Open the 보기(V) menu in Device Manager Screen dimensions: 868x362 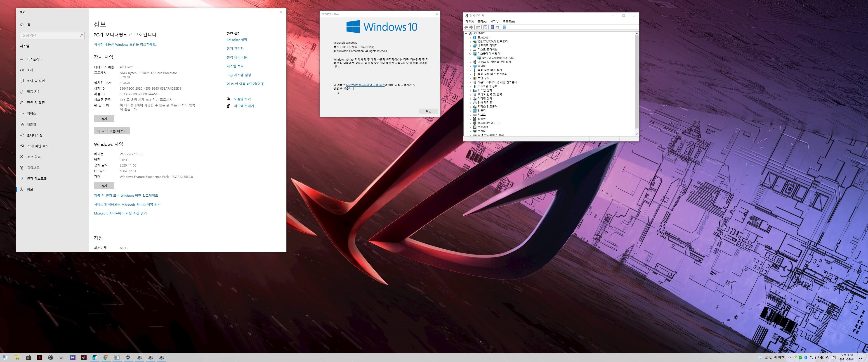495,21
